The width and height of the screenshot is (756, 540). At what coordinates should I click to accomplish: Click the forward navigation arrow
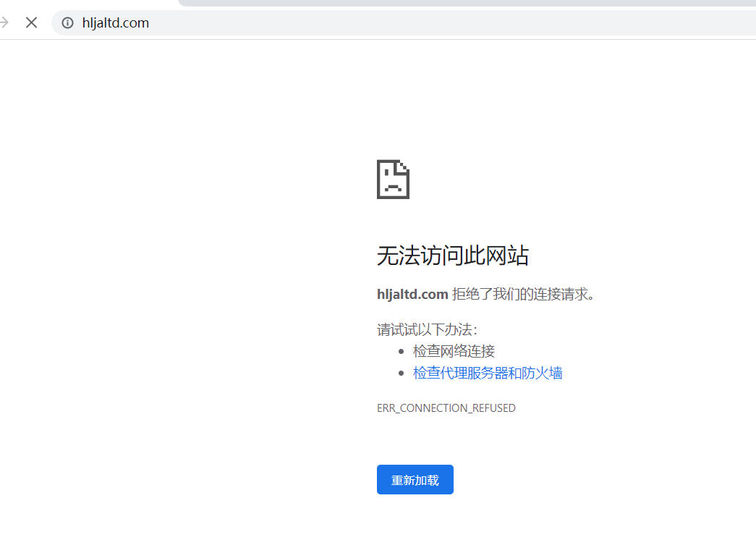(4, 22)
